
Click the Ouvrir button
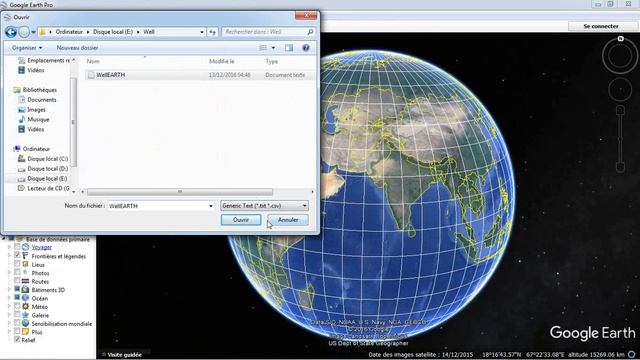tap(241, 220)
